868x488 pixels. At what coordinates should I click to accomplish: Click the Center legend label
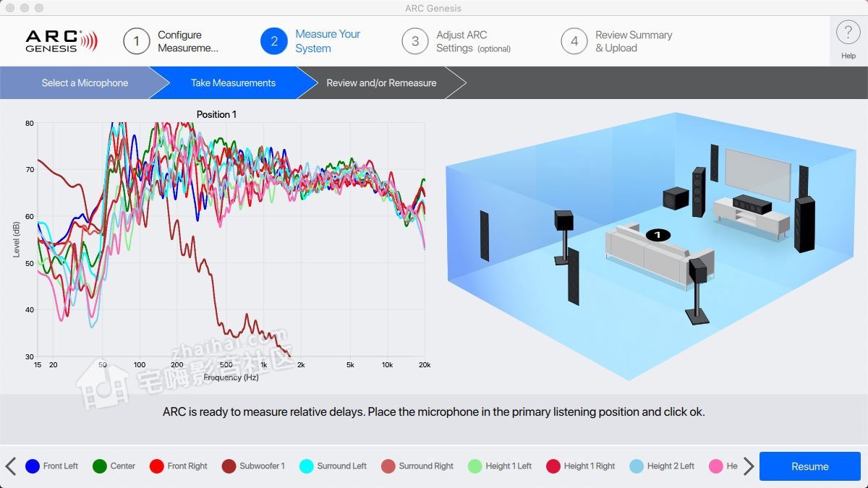(x=123, y=466)
